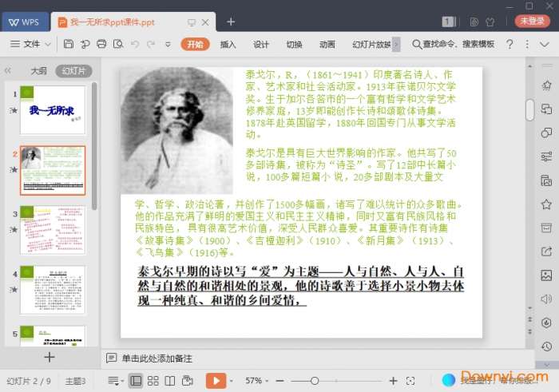Open the picture icon in right sidebar
Viewport: 559px width, 392px height.
546,275
